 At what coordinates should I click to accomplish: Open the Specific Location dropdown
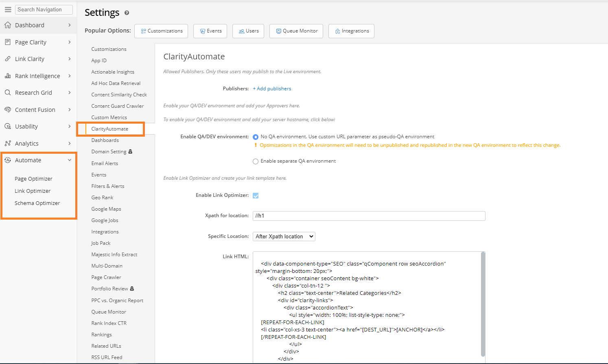[284, 237]
